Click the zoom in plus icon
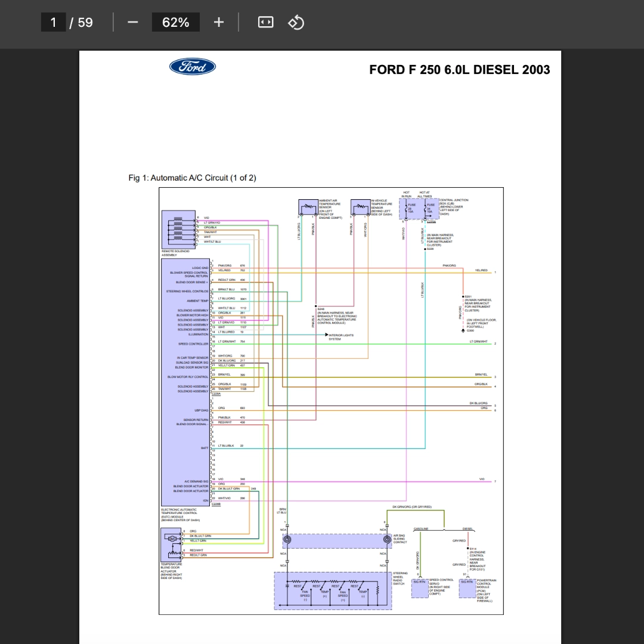The image size is (644, 644). click(x=219, y=22)
